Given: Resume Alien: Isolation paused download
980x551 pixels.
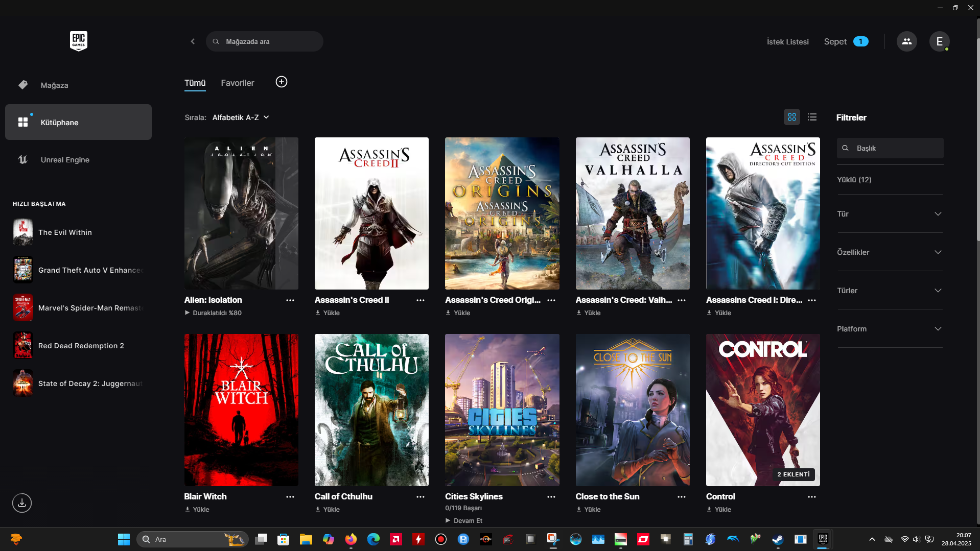Looking at the screenshot, I should 213,313.
